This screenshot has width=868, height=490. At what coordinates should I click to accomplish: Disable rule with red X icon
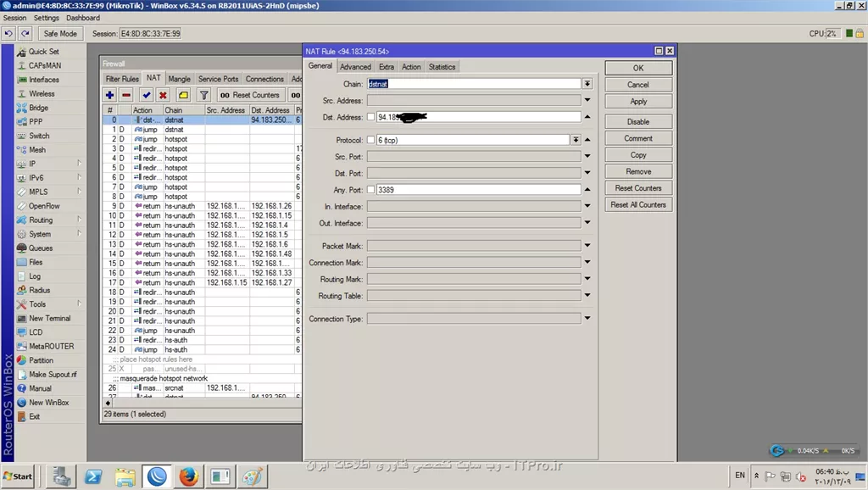click(x=163, y=95)
